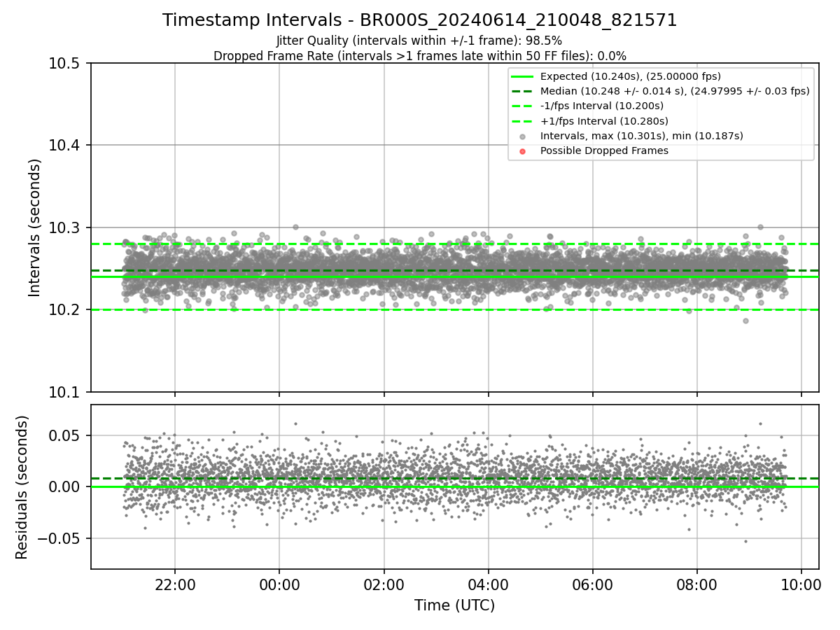Select the 'Jitter Quality' subtitle line showing 98.5%
This screenshot has width=840, height=630.
[x=419, y=41]
